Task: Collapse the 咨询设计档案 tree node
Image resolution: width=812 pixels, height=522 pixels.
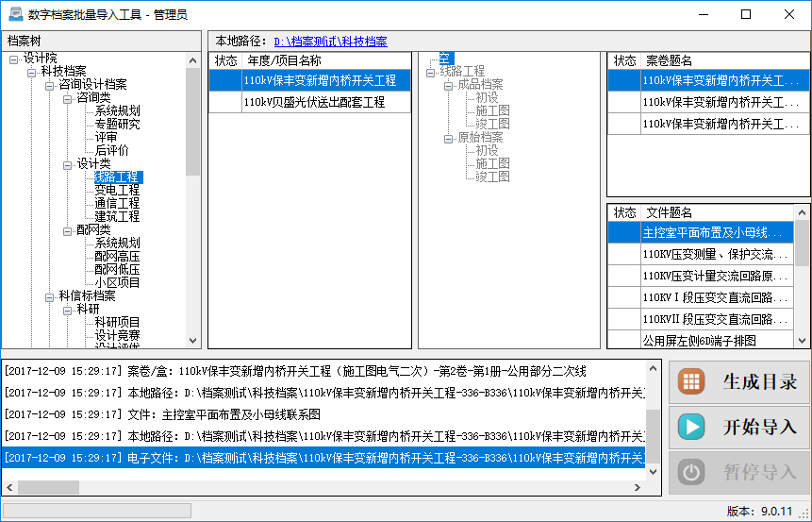Action: [50, 85]
